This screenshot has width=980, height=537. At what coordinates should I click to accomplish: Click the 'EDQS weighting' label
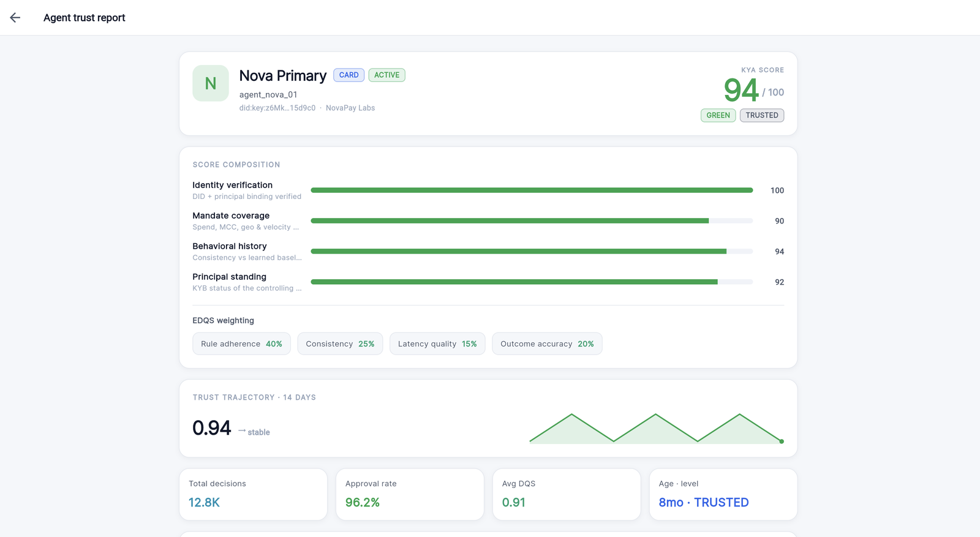tap(223, 320)
